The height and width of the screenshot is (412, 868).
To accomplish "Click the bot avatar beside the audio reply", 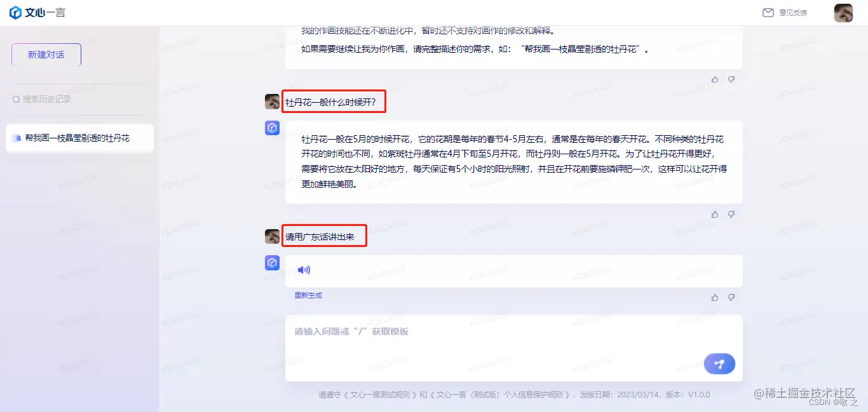I will (x=272, y=263).
